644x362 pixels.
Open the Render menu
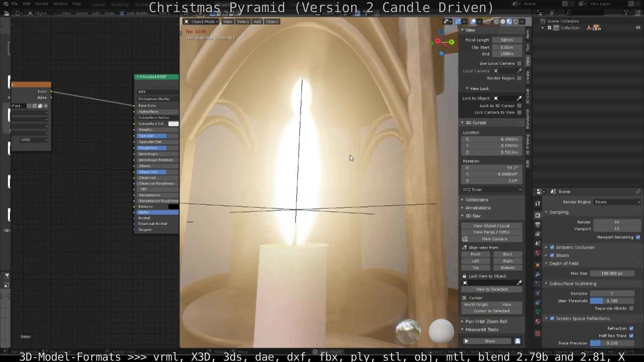pyautogui.click(x=42, y=4)
